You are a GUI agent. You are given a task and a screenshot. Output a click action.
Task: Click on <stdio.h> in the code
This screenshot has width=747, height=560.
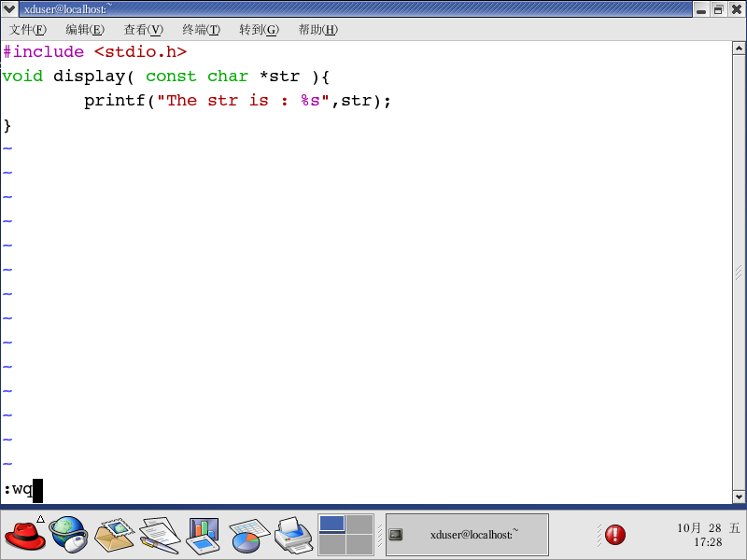click(141, 51)
